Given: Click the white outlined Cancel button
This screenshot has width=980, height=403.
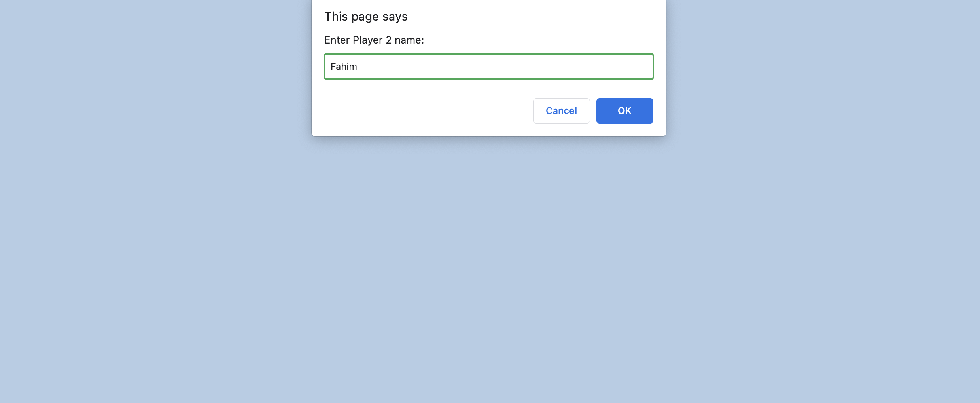Looking at the screenshot, I should click(561, 111).
